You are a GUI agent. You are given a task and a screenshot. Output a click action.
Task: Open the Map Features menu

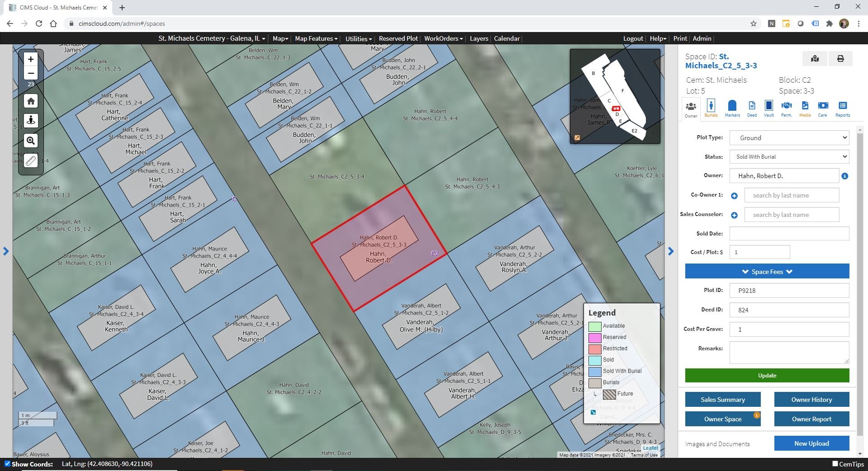315,38
